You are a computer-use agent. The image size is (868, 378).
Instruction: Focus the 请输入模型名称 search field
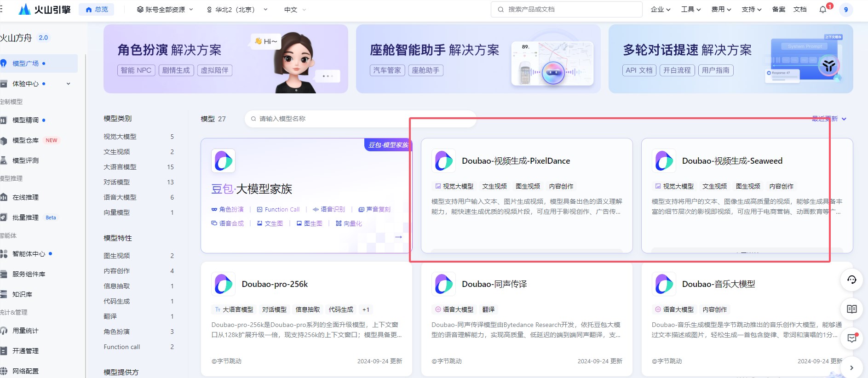coord(361,119)
